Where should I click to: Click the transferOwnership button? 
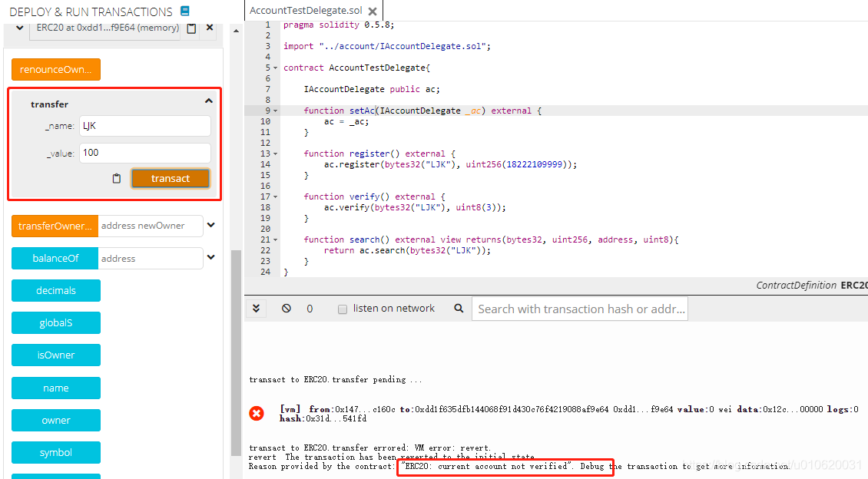55,226
